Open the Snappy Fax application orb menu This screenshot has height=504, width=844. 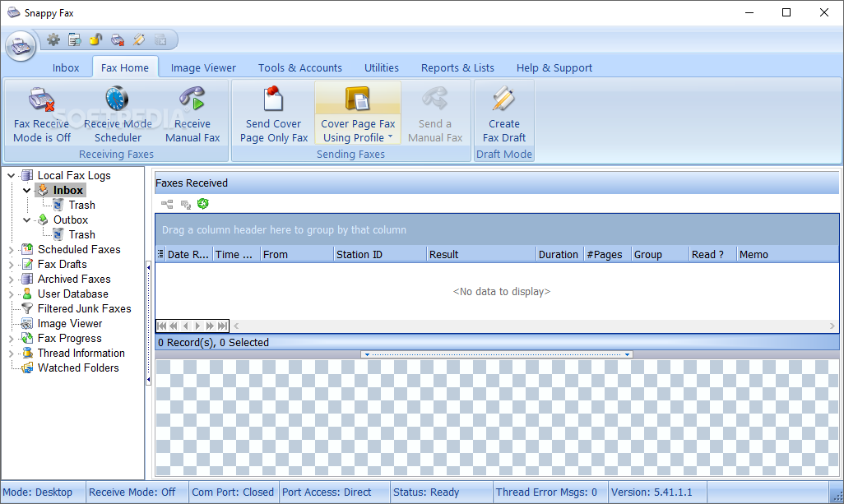(x=21, y=46)
